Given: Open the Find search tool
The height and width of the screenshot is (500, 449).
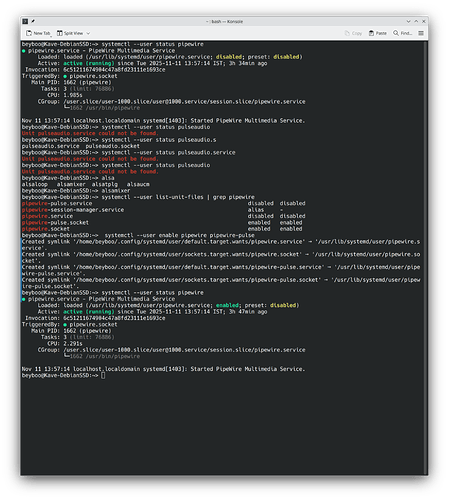Looking at the screenshot, I should tap(403, 33).
